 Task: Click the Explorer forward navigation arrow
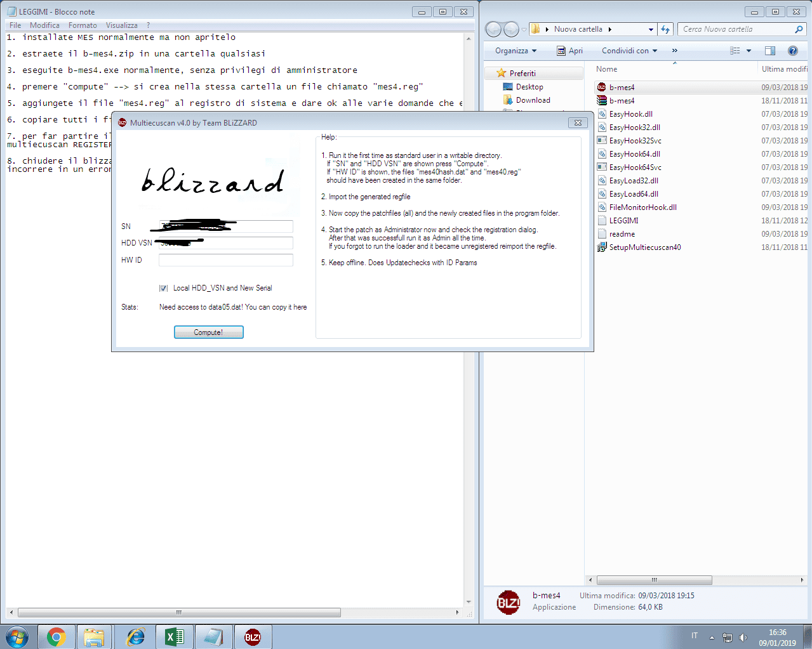point(511,29)
